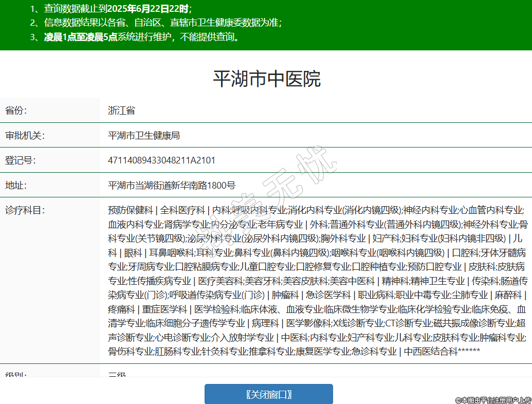Click the 诊疗科目 field label
Screen dimensions: 532x404
pyautogui.click(x=25, y=210)
